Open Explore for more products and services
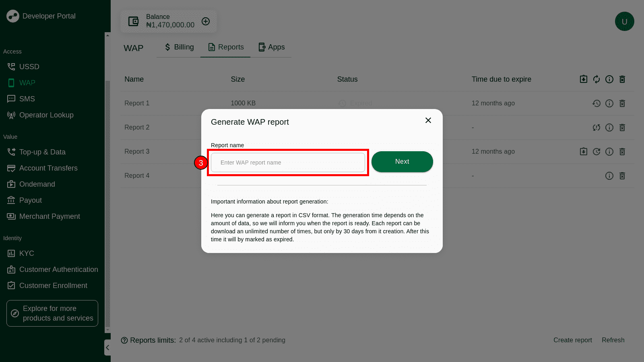The width and height of the screenshot is (644, 362). click(x=52, y=313)
